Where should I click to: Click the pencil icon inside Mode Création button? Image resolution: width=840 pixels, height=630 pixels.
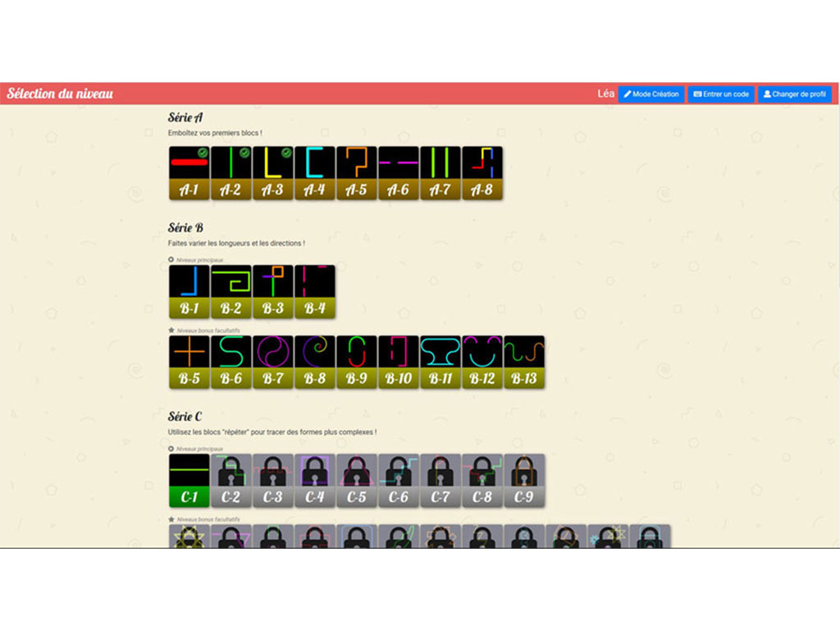pyautogui.click(x=627, y=94)
